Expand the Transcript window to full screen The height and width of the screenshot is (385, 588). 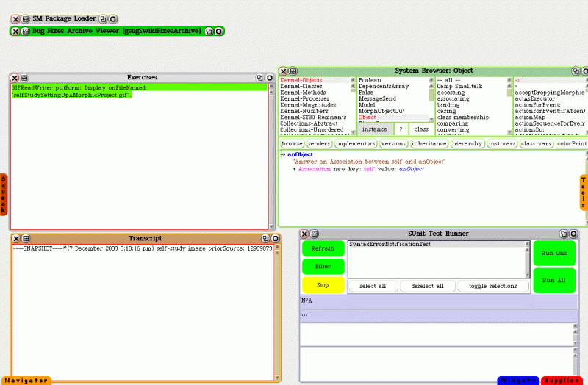265,239
